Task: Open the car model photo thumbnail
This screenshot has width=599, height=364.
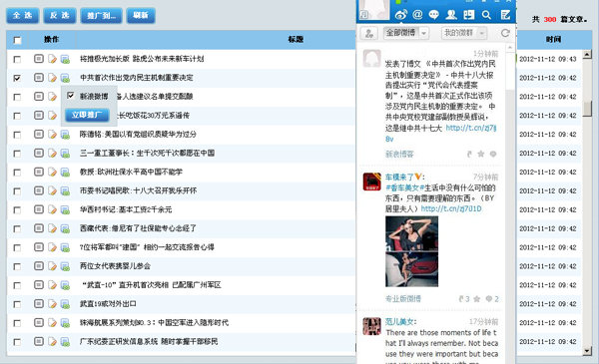Action: [x=411, y=251]
